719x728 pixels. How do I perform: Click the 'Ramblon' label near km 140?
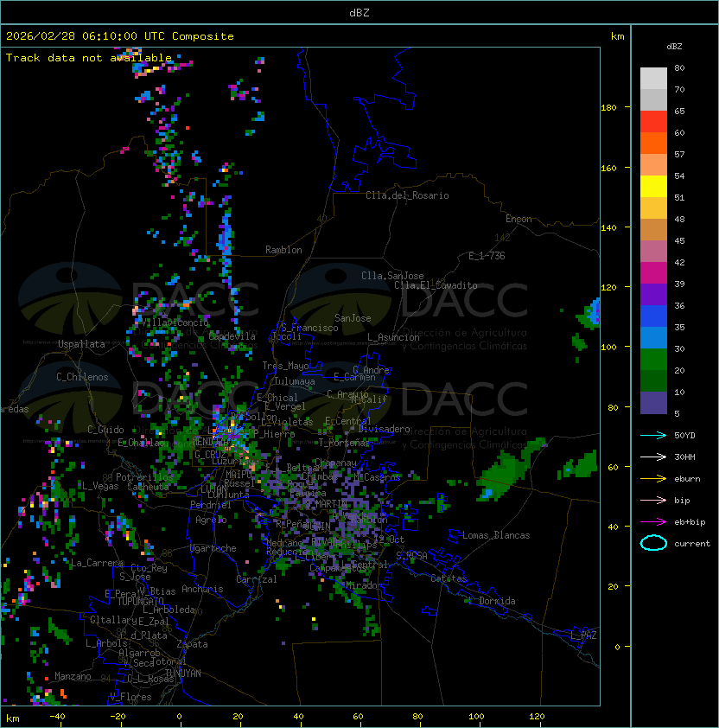pyautogui.click(x=283, y=250)
